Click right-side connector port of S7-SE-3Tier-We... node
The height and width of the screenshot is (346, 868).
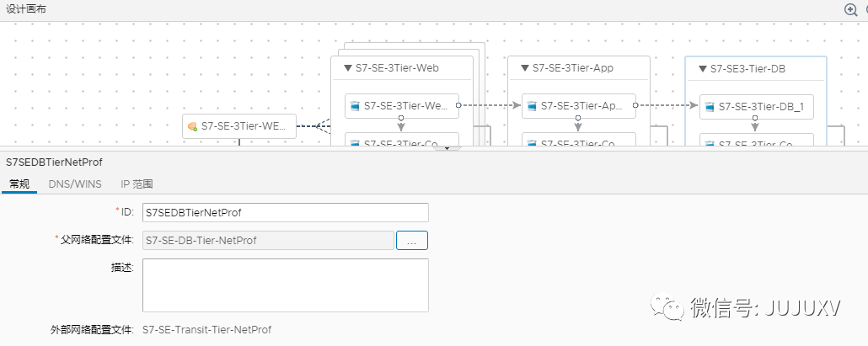tap(458, 106)
